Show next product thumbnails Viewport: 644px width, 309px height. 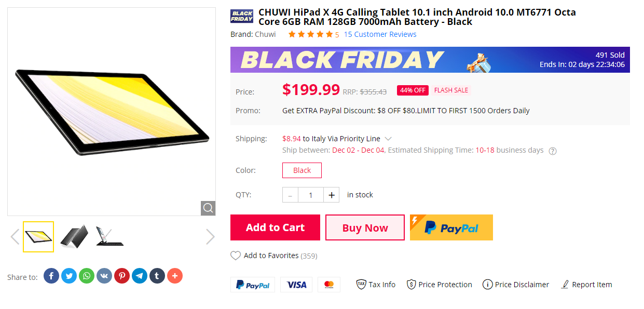(x=210, y=236)
